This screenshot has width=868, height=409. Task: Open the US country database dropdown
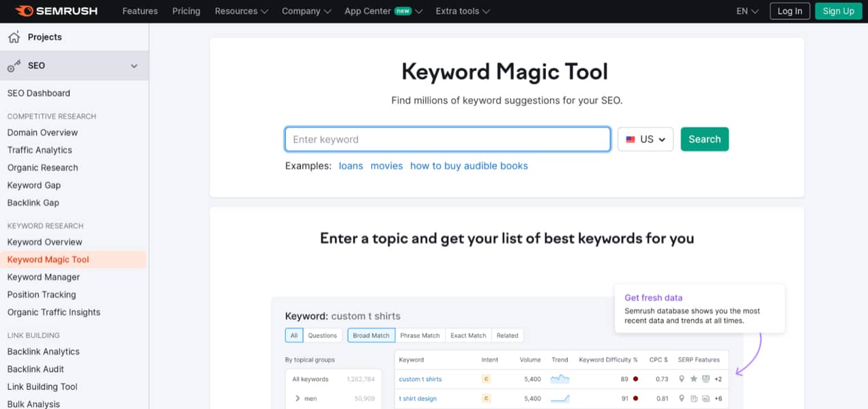click(646, 139)
